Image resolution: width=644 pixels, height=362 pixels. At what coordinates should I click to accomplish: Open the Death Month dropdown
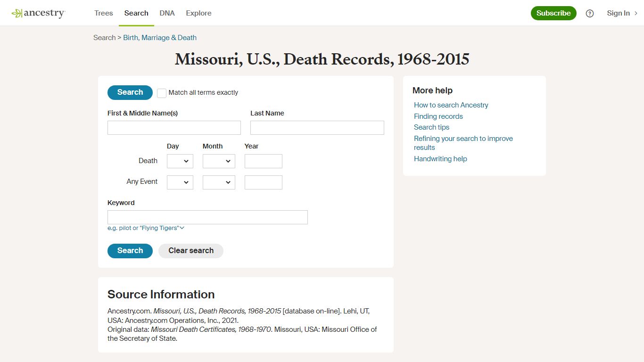point(219,161)
